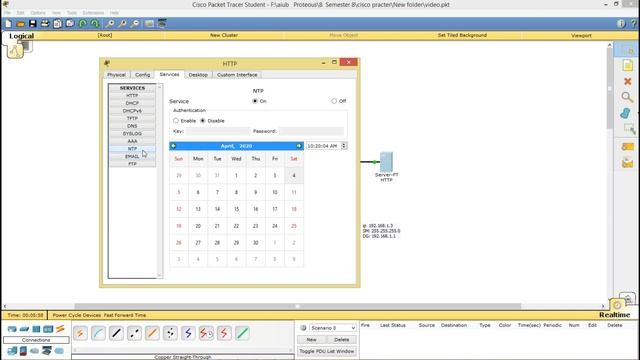640x360 pixels.
Task: Click the services list vertical scrollbar
Action: pyautogui.click(x=160, y=181)
